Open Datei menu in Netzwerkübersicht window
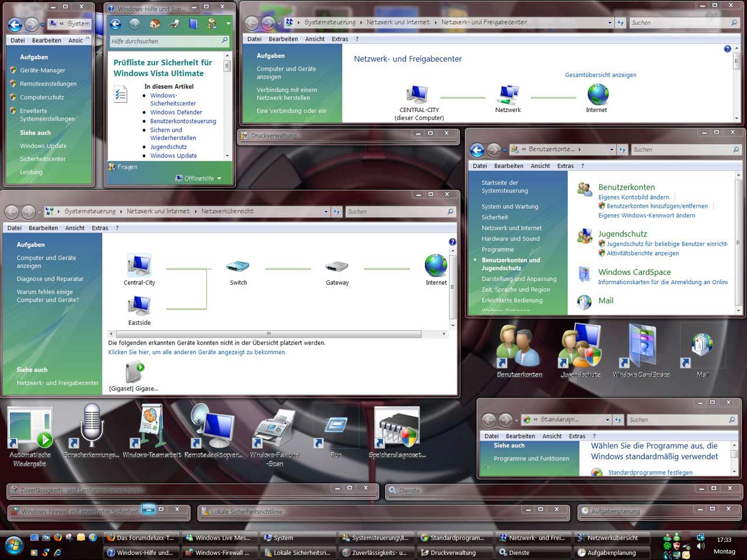747x560 pixels. pyautogui.click(x=15, y=228)
